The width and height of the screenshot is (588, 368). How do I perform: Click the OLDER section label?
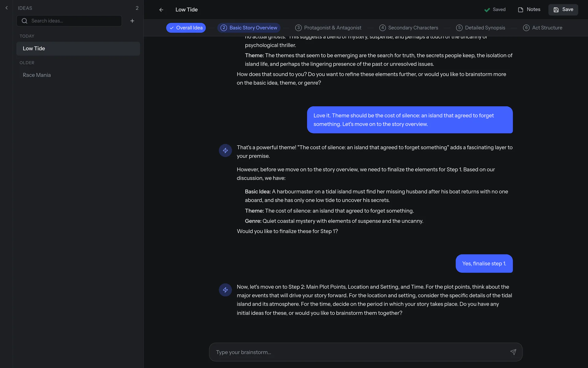[27, 63]
